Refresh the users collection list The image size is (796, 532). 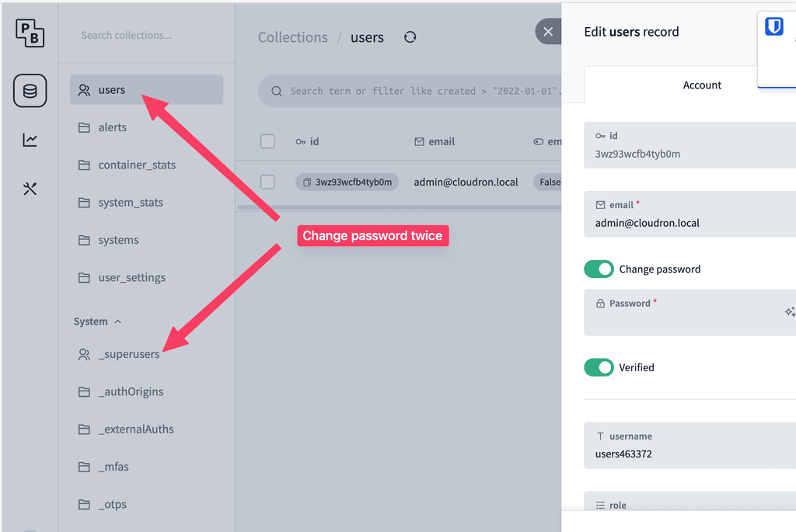(x=410, y=37)
